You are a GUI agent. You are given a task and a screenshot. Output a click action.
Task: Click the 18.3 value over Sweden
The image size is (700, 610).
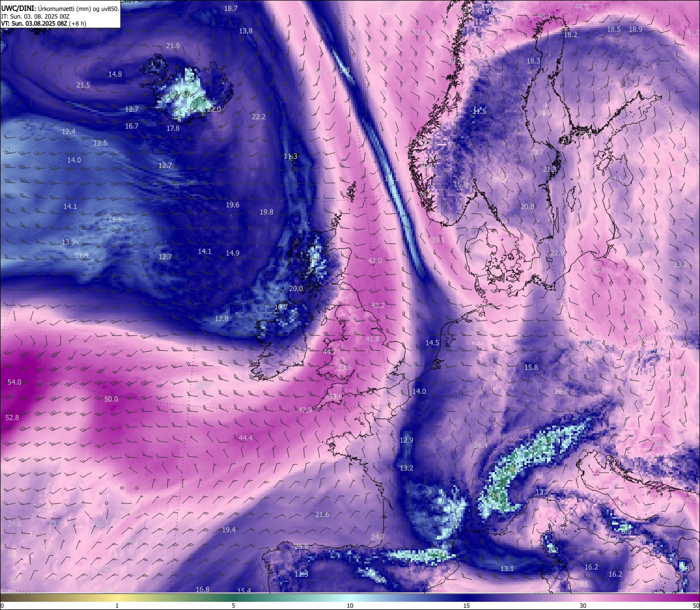coord(533,61)
